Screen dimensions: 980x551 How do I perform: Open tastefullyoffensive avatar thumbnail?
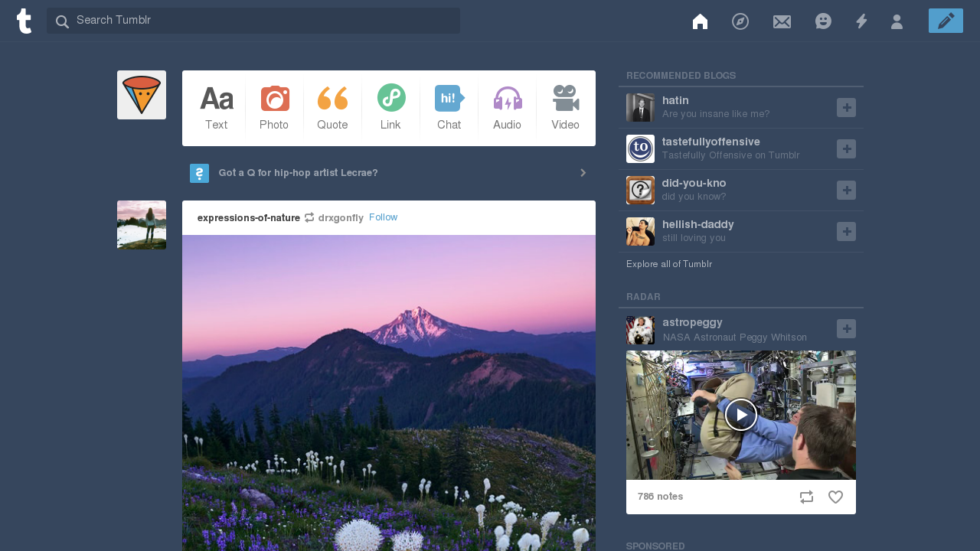640,149
